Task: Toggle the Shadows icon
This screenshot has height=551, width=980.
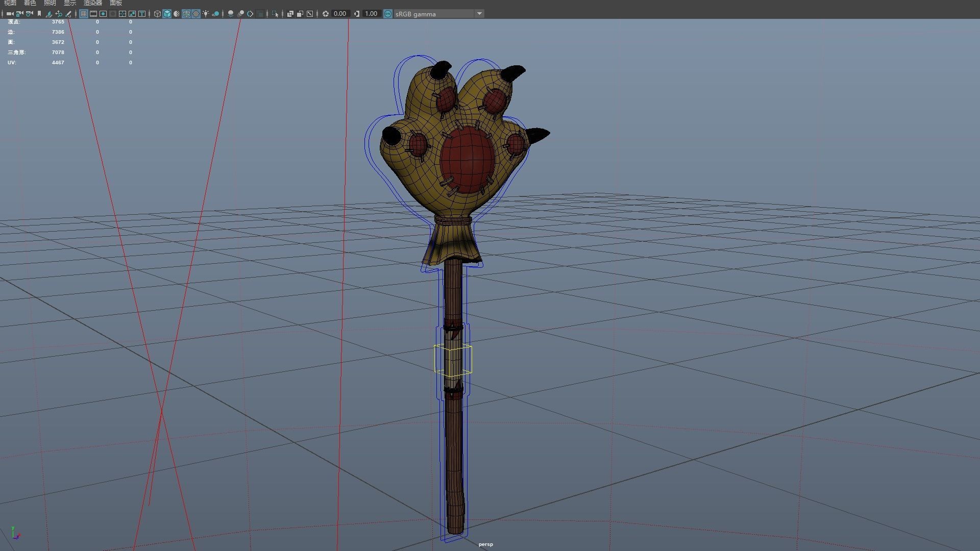Action: point(216,14)
